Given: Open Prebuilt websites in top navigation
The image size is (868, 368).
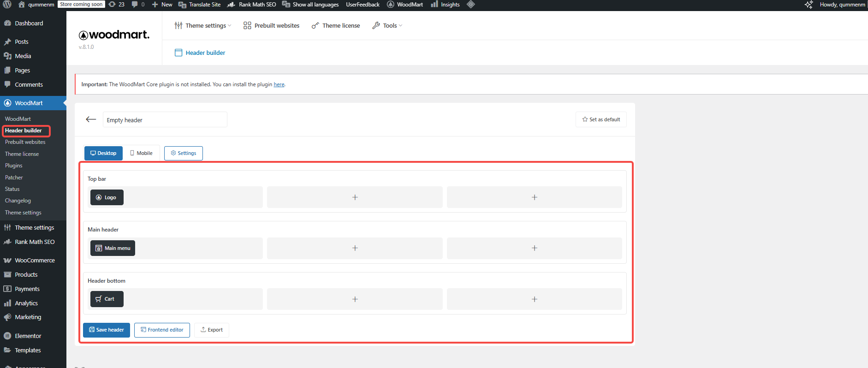Looking at the screenshot, I should coord(271,26).
